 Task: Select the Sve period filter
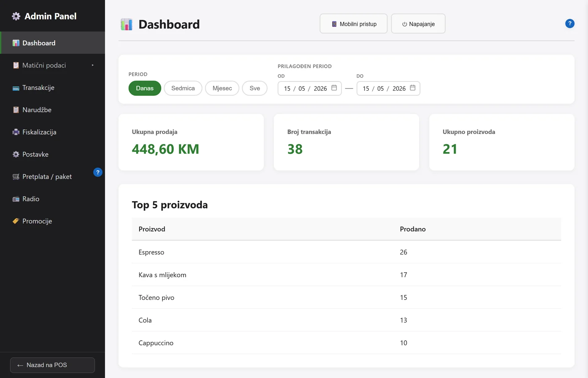click(x=255, y=88)
